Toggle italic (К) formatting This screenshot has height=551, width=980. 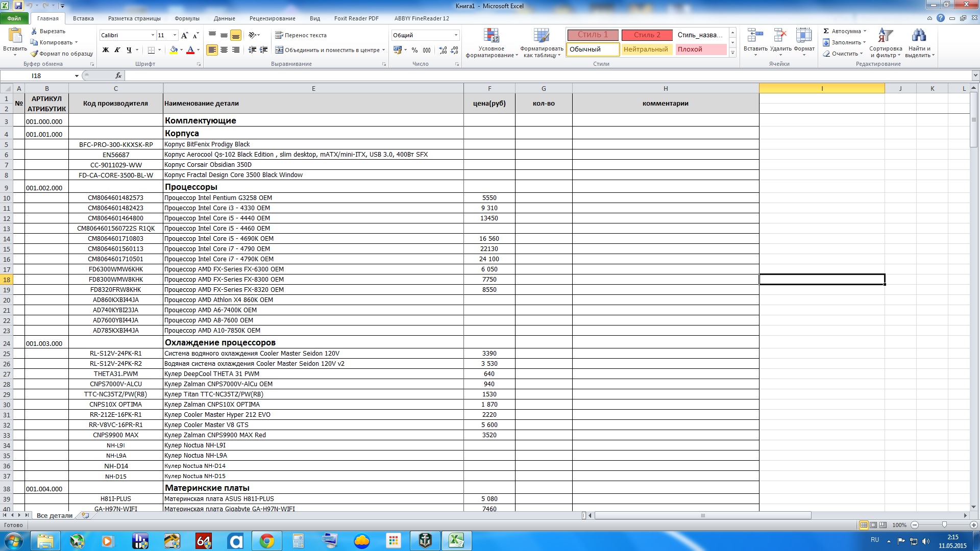117,50
